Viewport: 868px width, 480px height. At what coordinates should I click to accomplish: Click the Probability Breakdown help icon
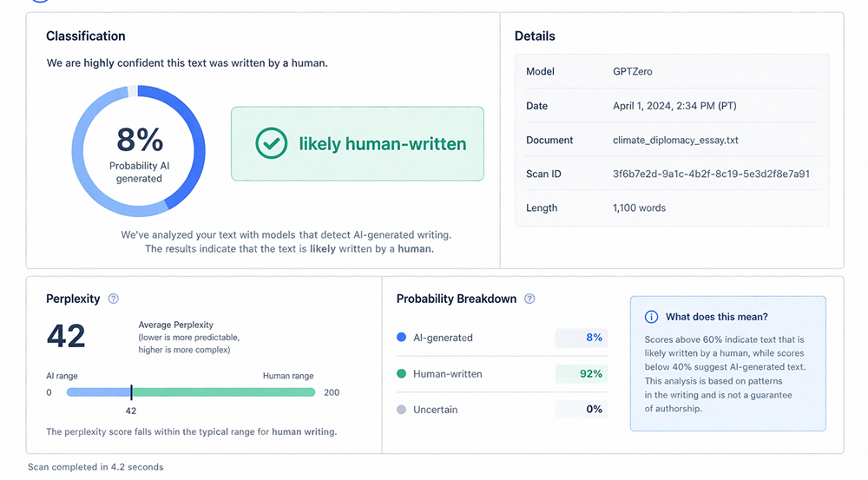tap(529, 299)
